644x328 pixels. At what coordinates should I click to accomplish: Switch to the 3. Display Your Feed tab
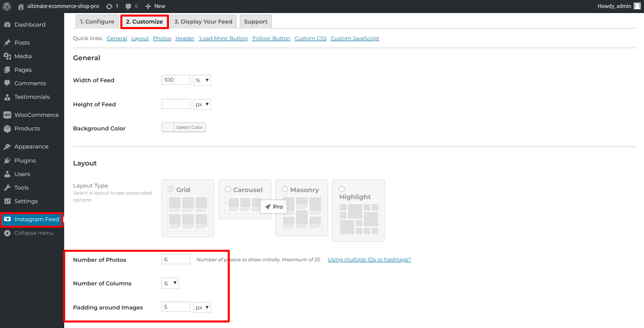click(x=204, y=22)
